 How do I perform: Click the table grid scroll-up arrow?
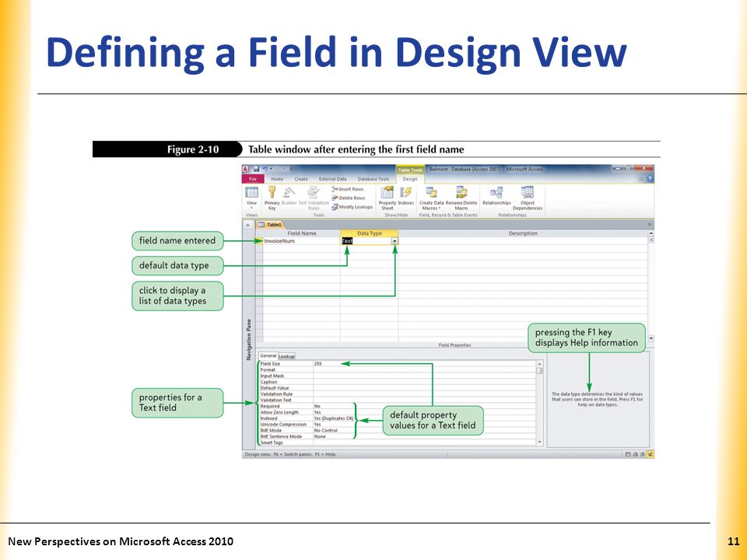coord(651,233)
